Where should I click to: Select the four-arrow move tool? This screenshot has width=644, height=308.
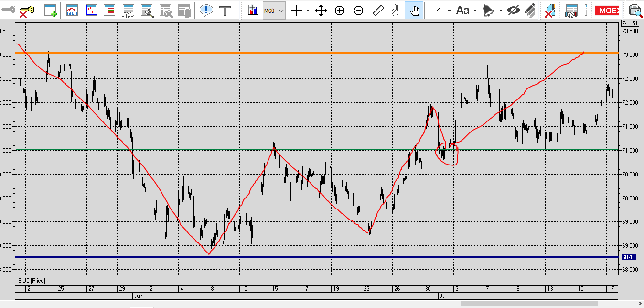click(321, 11)
